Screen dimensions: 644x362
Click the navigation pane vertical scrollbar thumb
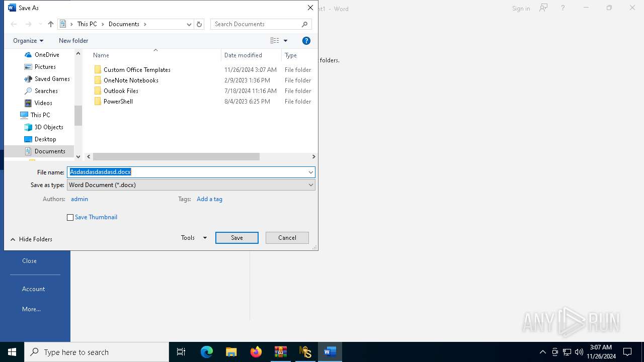pyautogui.click(x=78, y=116)
